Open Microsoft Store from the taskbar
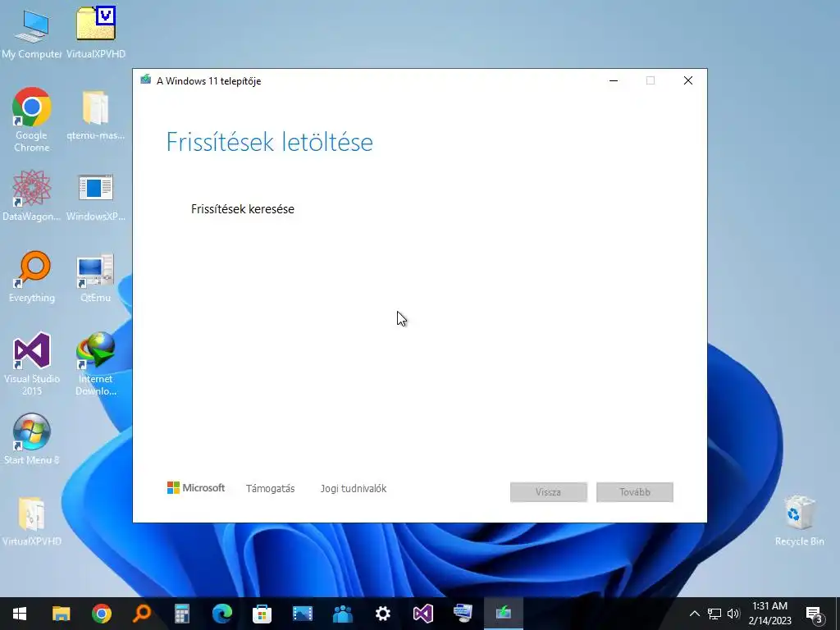Viewport: 840px width, 630px height. (x=262, y=614)
